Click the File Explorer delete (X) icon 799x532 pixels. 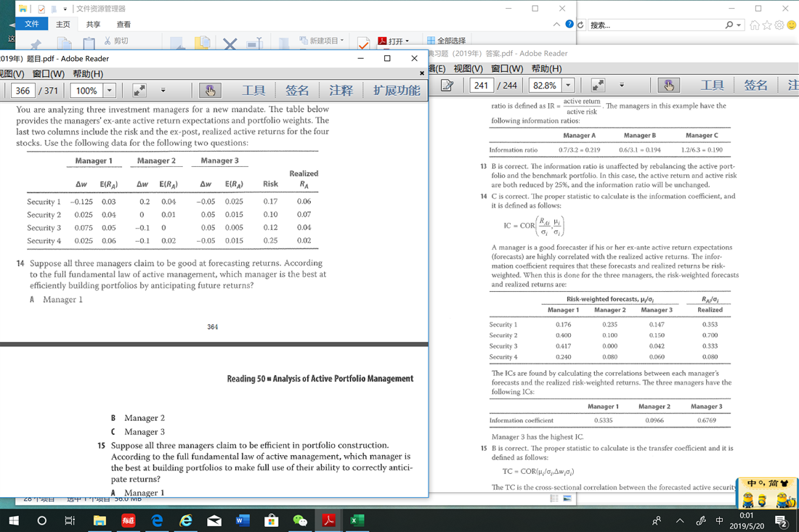coord(230,44)
